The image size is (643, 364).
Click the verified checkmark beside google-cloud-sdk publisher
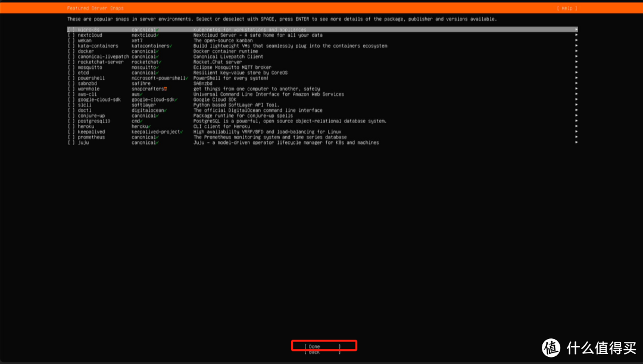tap(176, 99)
